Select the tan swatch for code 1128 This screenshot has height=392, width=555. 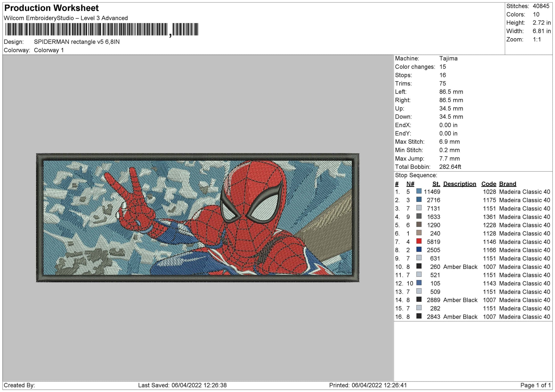(x=419, y=233)
